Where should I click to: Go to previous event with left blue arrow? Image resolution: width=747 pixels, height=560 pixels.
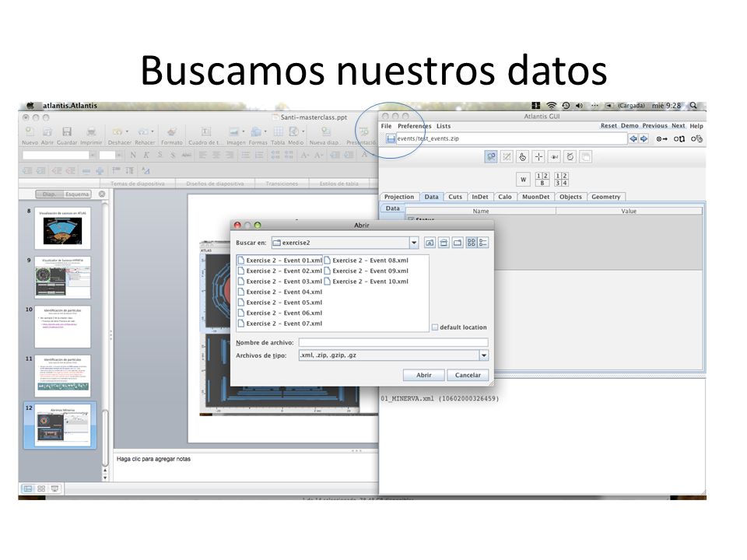(633, 138)
